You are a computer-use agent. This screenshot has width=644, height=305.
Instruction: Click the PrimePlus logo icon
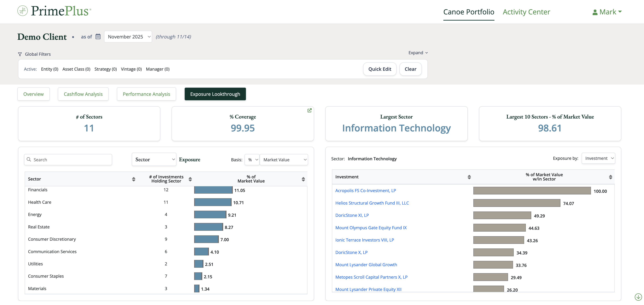click(x=23, y=11)
